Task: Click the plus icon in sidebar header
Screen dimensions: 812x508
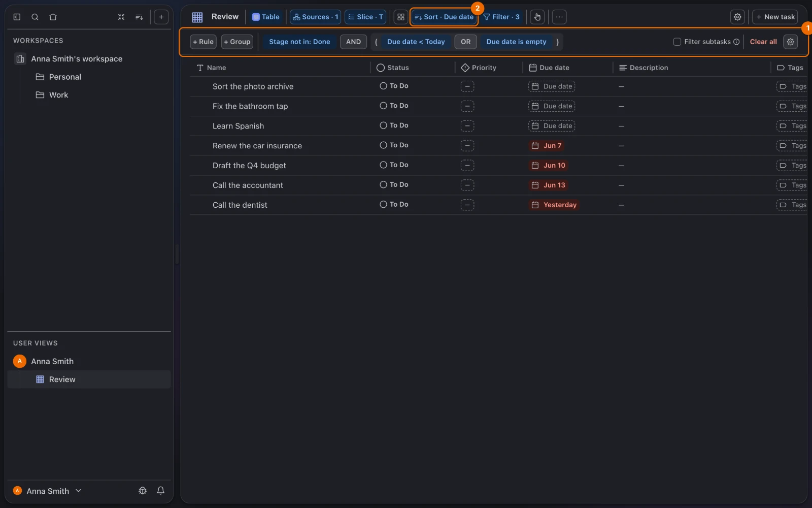Action: pos(161,17)
